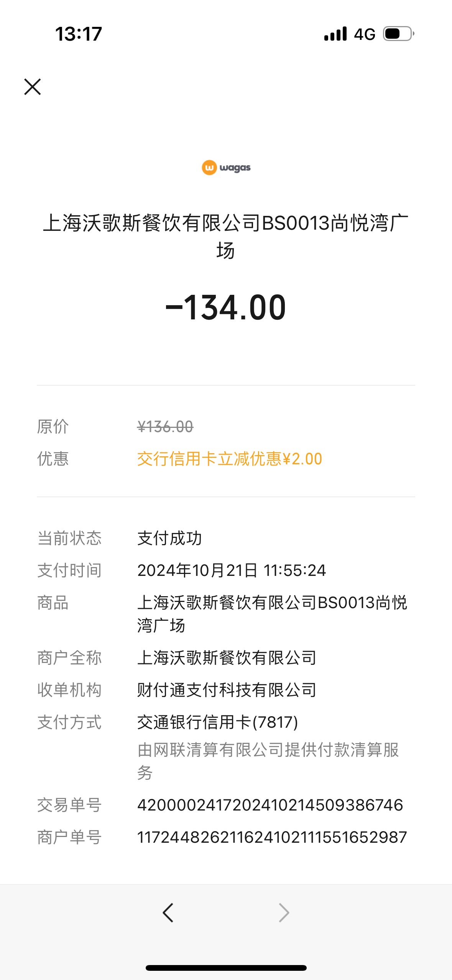452x980 pixels.
Task: Close the payment receipt with the X icon
Action: pos(33,87)
